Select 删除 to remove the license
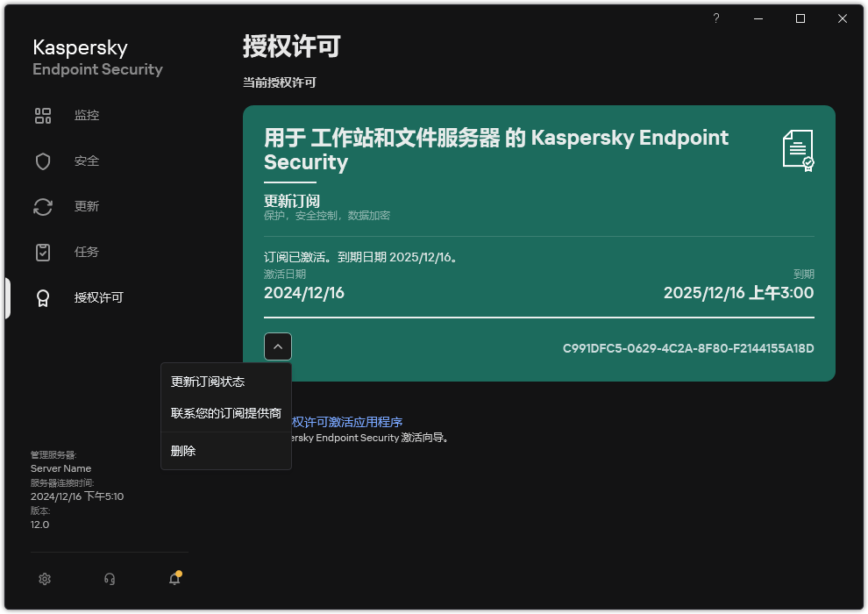868x614 pixels. click(182, 451)
